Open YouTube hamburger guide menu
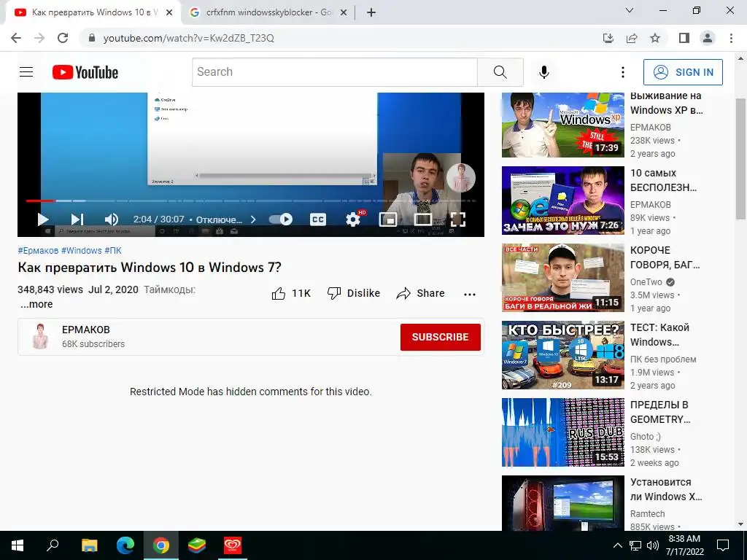The width and height of the screenshot is (747, 560). [x=26, y=72]
